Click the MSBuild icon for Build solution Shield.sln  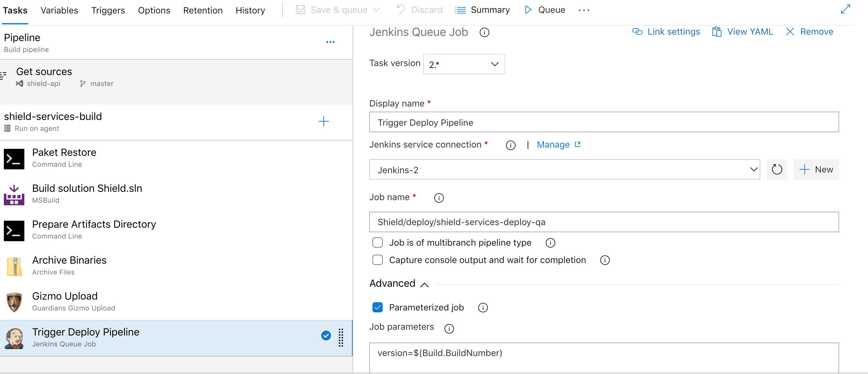click(x=14, y=195)
